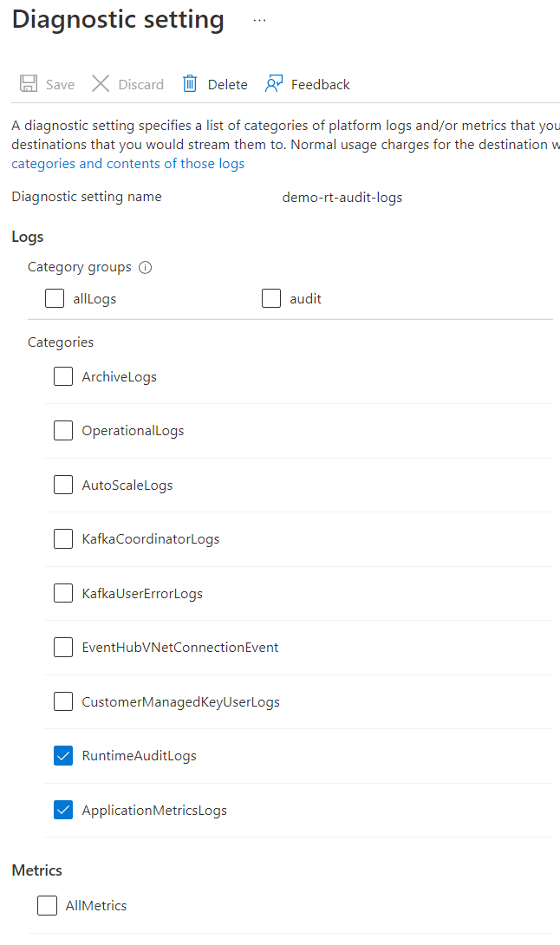Check the CustomerManagedKeyUserLogs checkbox

point(63,701)
